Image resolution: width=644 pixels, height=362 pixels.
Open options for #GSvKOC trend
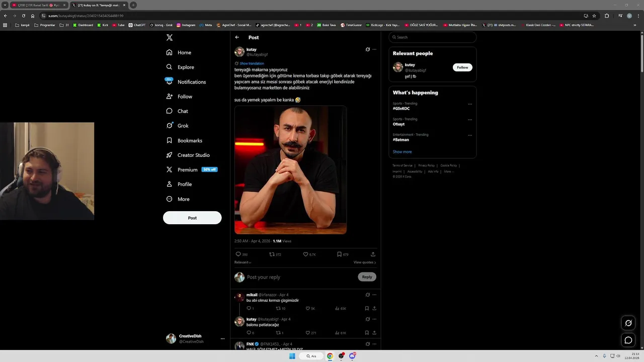470,104
